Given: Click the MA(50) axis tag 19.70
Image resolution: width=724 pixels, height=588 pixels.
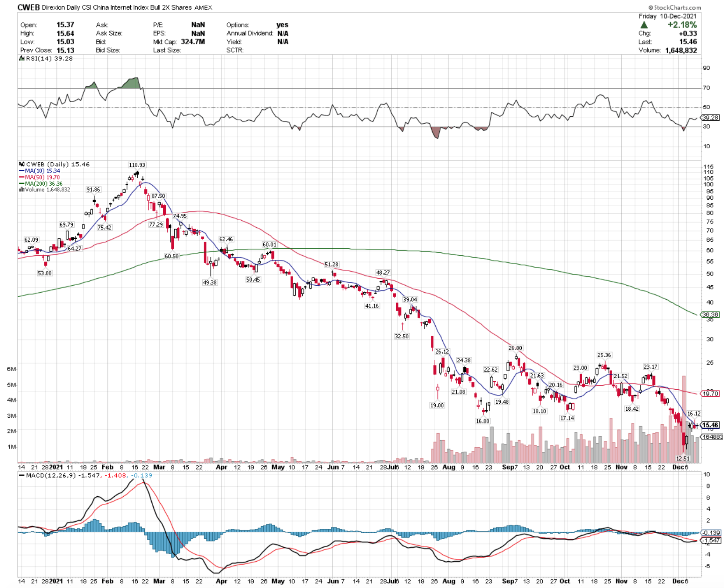Looking at the screenshot, I should (x=710, y=394).
